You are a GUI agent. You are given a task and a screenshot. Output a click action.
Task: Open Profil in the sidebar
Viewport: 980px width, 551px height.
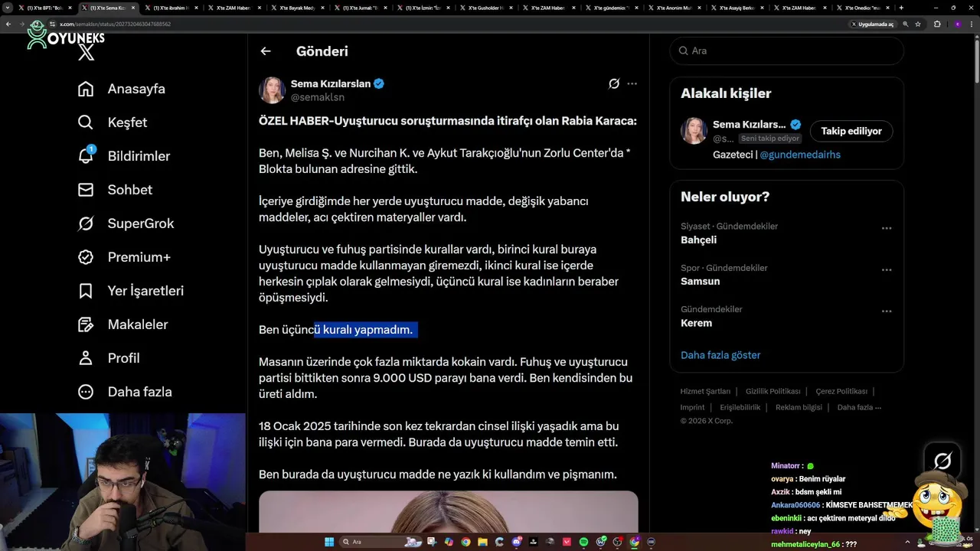[109, 358]
